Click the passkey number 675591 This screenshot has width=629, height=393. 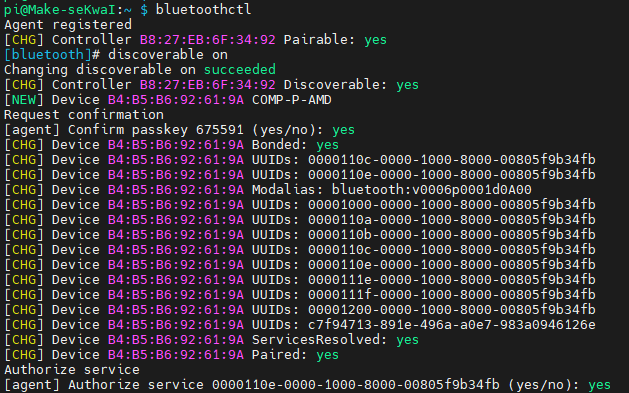click(x=219, y=130)
